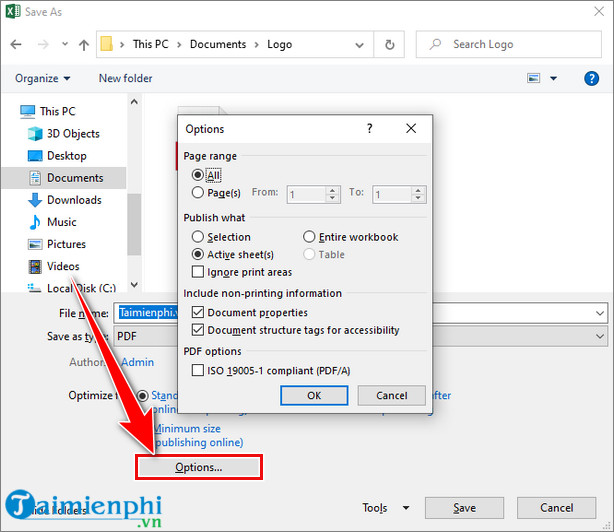
Task: Click the folder icon in address bar
Action: (107, 44)
